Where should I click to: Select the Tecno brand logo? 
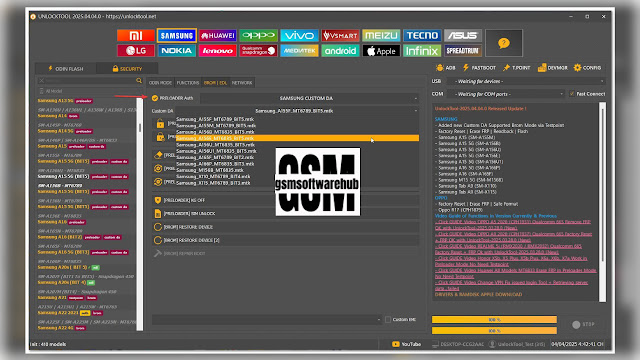[422, 36]
